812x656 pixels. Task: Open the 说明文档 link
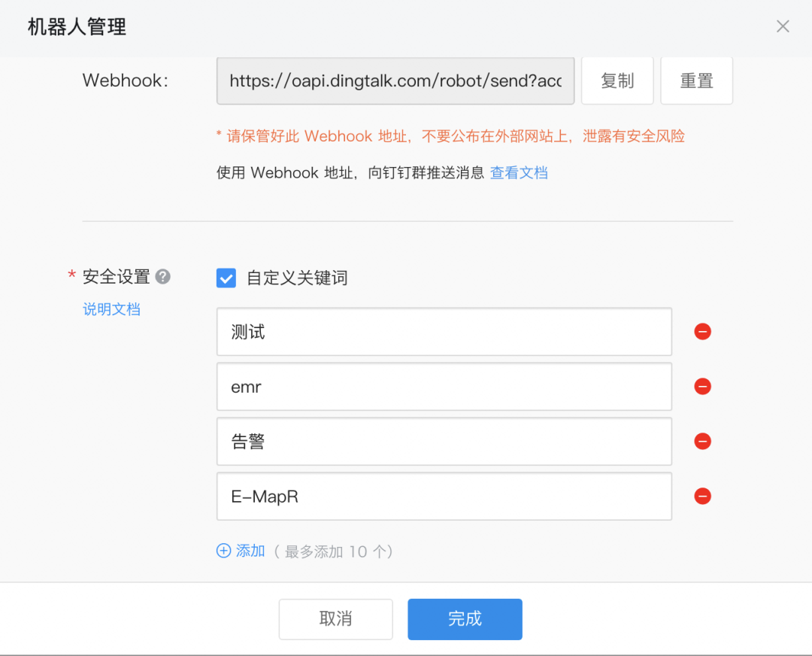click(111, 309)
